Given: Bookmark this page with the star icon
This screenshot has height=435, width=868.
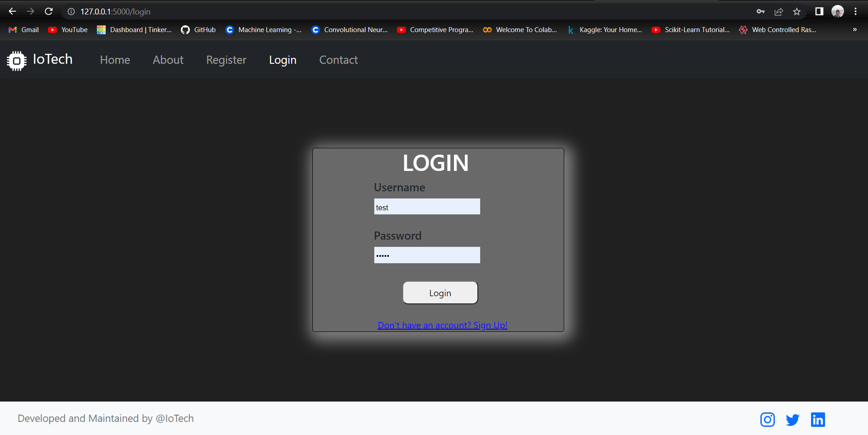Looking at the screenshot, I should pyautogui.click(x=797, y=11).
